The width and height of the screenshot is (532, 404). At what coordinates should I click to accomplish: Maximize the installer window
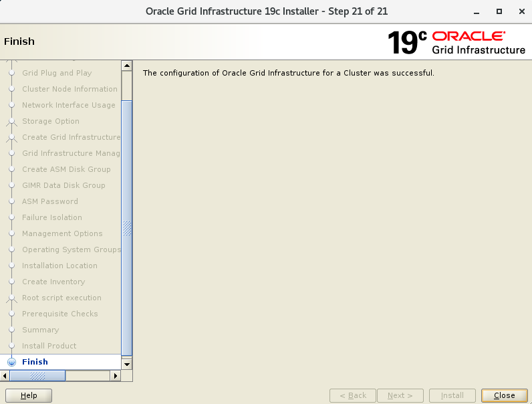point(499,11)
